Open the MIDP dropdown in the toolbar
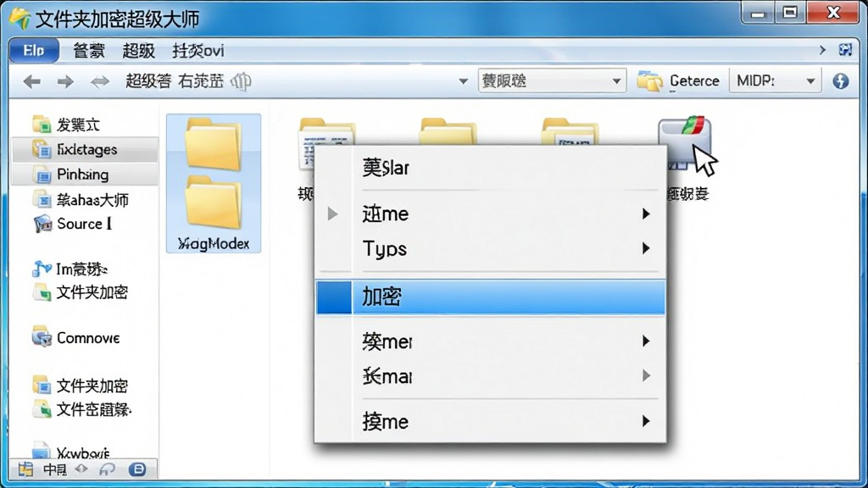Image resolution: width=868 pixels, height=488 pixels. pyautogui.click(x=775, y=81)
